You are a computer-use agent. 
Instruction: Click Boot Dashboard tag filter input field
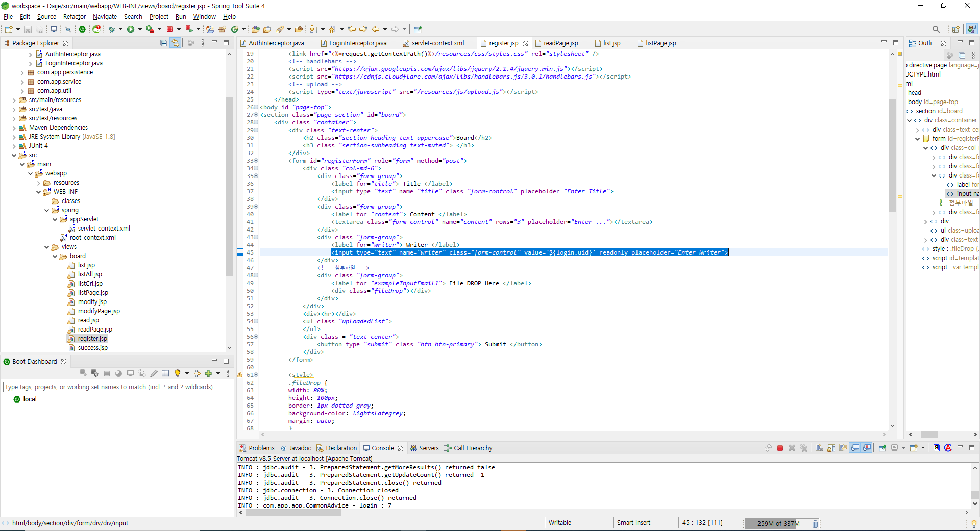117,387
